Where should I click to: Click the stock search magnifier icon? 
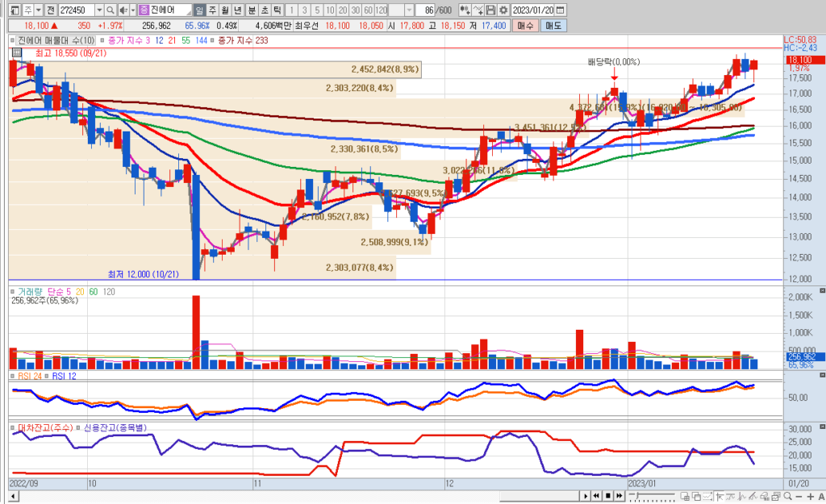coord(111,10)
